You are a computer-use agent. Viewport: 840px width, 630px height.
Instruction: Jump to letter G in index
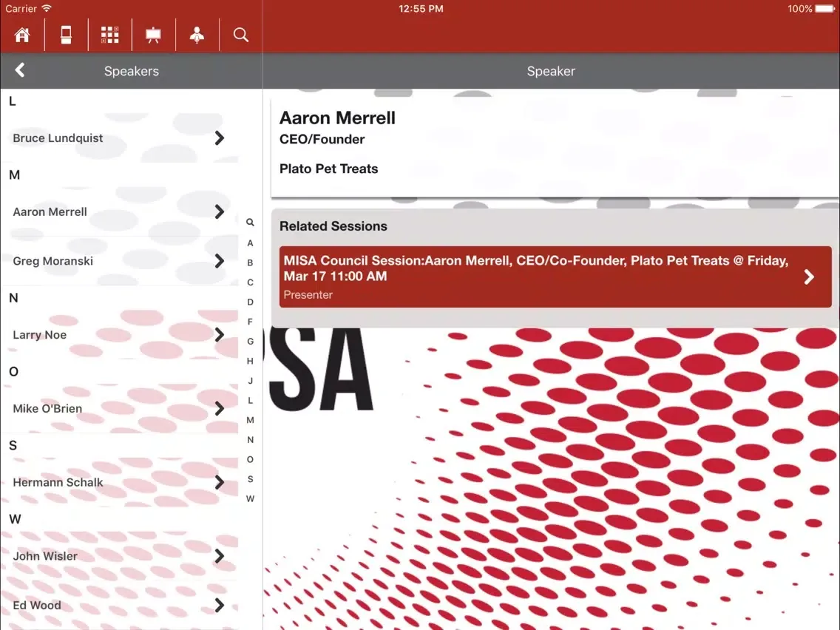click(x=250, y=342)
